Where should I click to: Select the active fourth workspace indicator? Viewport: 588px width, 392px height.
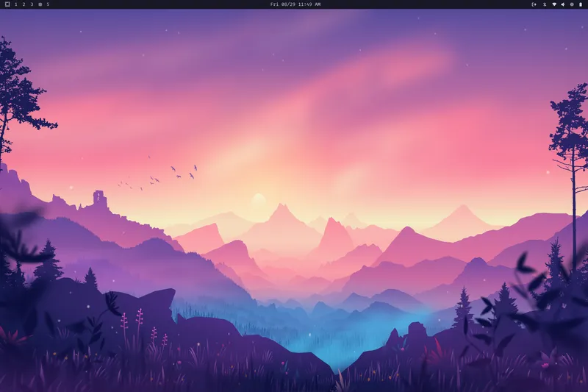[40, 4]
